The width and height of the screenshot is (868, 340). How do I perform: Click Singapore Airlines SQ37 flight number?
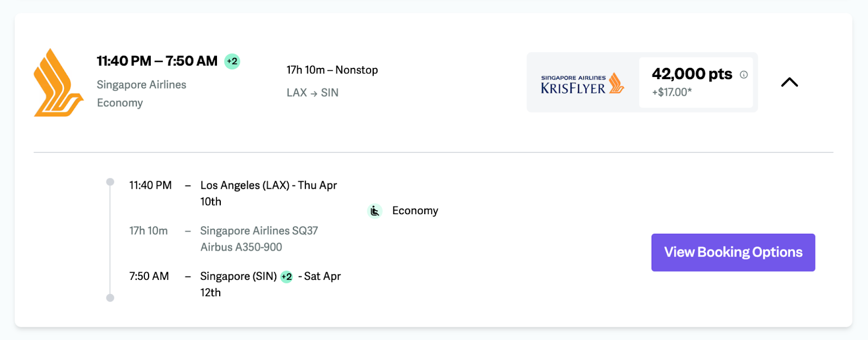point(259,231)
